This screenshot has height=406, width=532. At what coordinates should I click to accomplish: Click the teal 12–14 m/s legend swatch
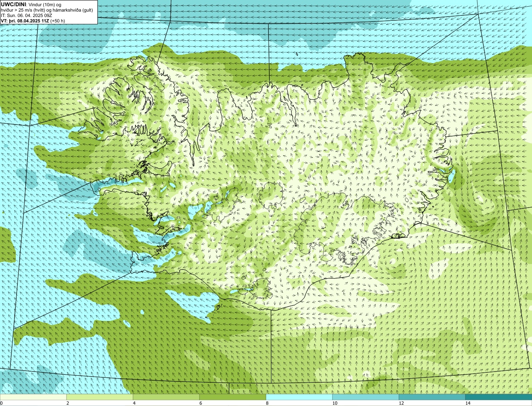(x=432, y=397)
